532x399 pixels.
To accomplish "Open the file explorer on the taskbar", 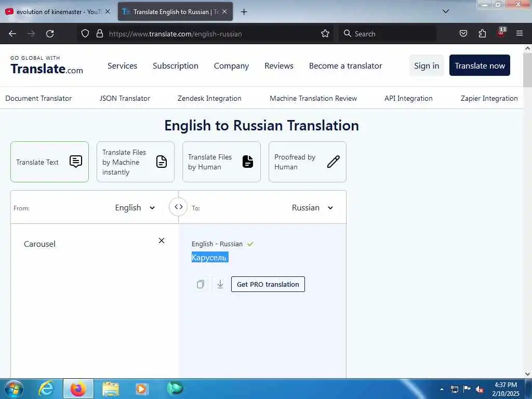I will coord(111,389).
